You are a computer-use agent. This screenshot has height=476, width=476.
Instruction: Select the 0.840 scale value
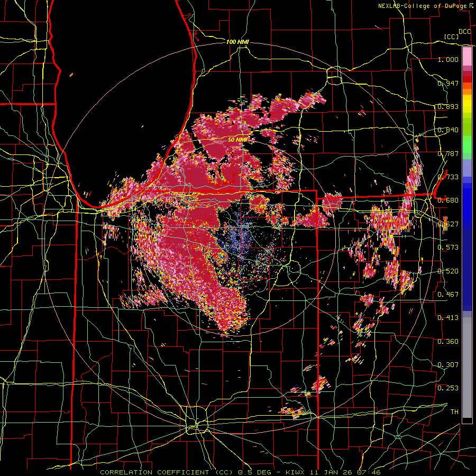click(x=448, y=130)
